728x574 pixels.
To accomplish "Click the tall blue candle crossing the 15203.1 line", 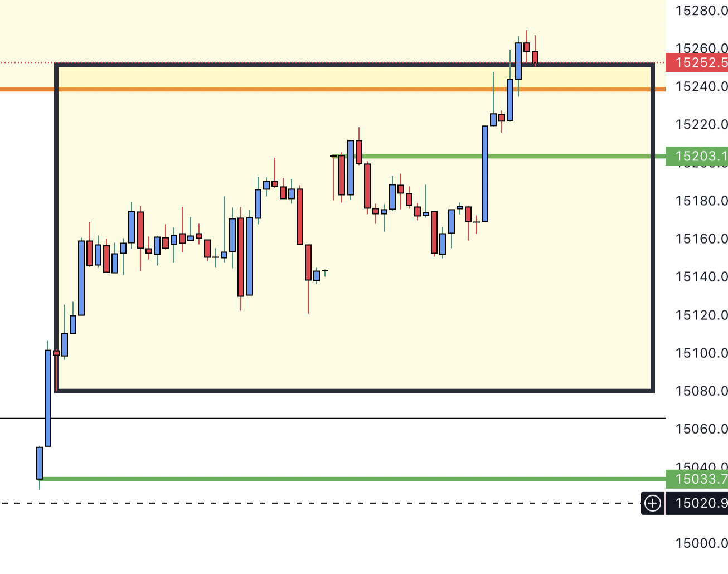I will tap(485, 174).
